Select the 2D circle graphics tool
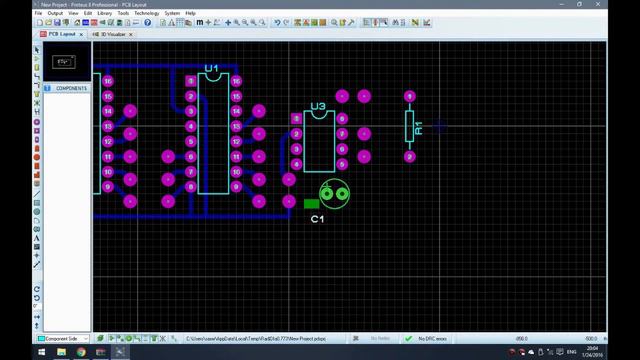640x360 pixels. click(37, 212)
